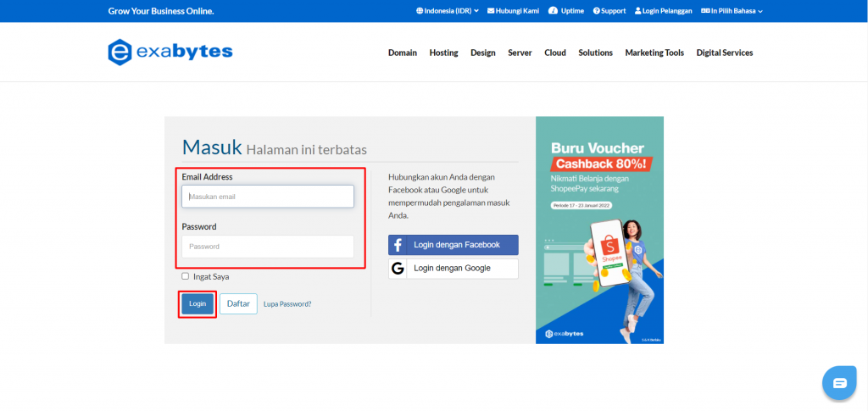Click the Masuk heading text

coord(212,147)
